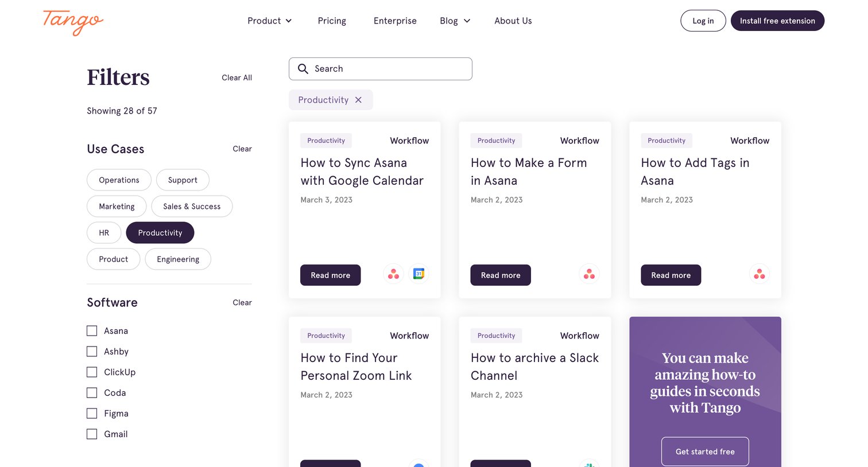Check the Coda software checkbox

pos(92,393)
